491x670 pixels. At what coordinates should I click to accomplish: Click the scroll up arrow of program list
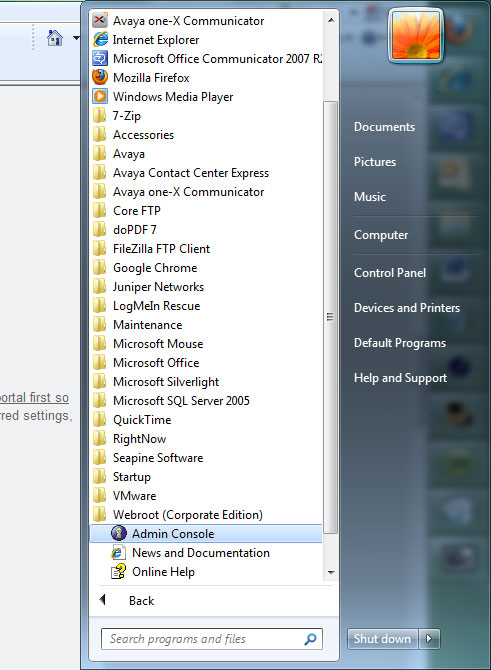[331, 20]
